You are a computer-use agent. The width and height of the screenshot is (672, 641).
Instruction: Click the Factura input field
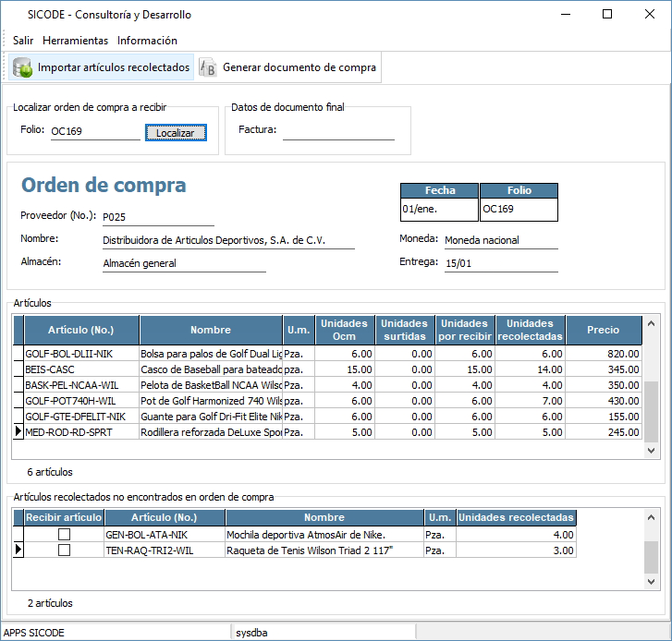(x=338, y=131)
